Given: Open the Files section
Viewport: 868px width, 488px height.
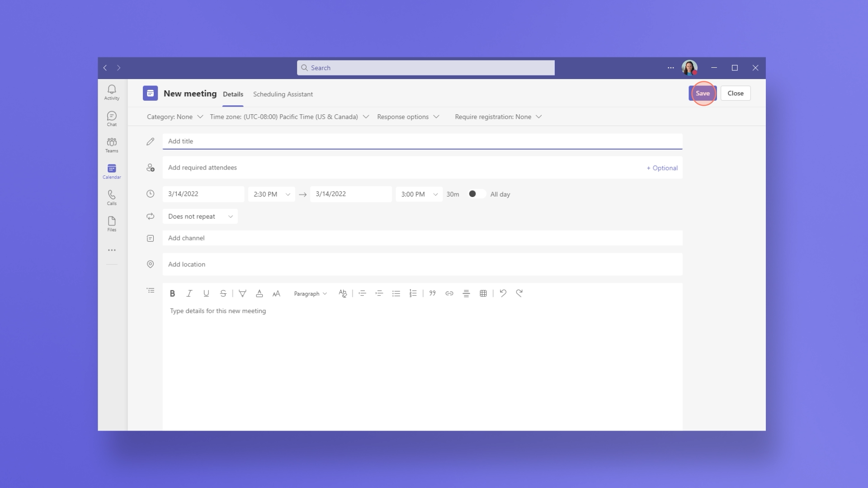Looking at the screenshot, I should (112, 224).
